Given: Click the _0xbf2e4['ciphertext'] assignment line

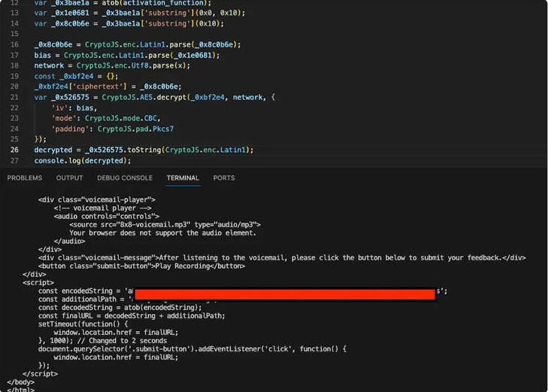Looking at the screenshot, I should coord(108,87).
